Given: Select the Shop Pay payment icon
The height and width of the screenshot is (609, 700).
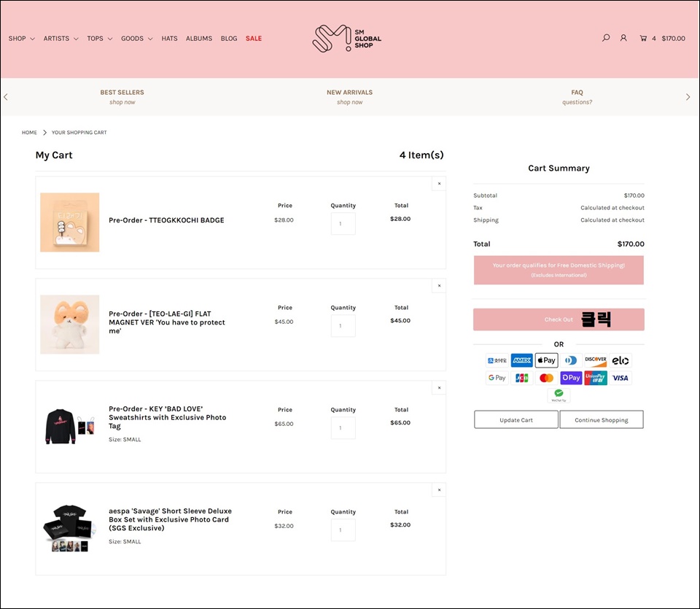Looking at the screenshot, I should (571, 378).
